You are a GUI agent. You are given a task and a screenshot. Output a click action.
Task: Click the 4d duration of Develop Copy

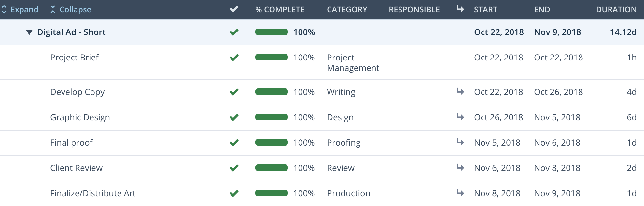(632, 92)
